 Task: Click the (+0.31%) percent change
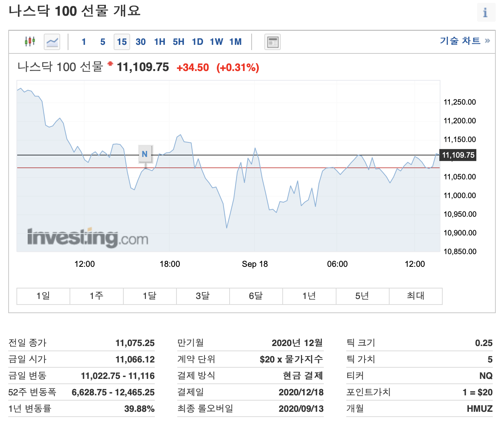tap(238, 68)
